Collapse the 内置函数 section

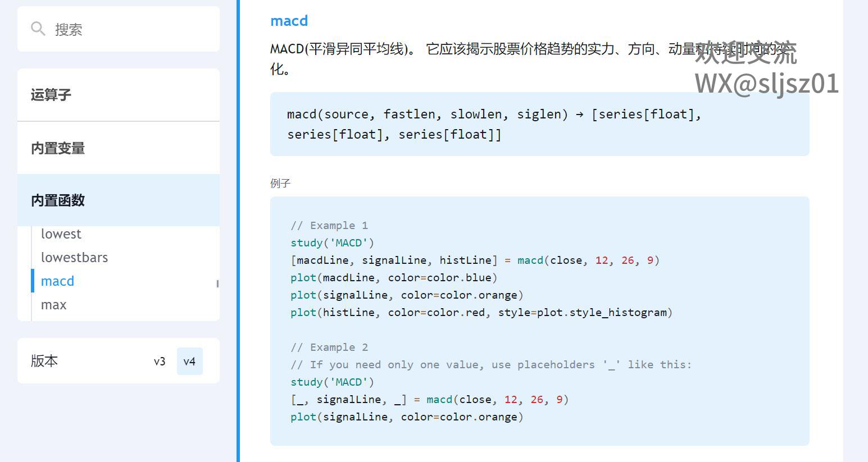coord(58,200)
